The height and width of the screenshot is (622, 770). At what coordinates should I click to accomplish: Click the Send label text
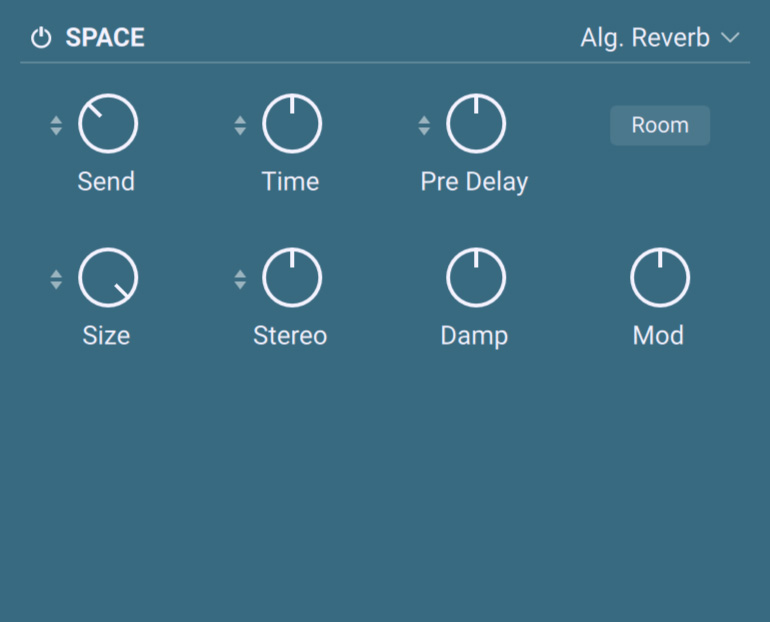(106, 182)
